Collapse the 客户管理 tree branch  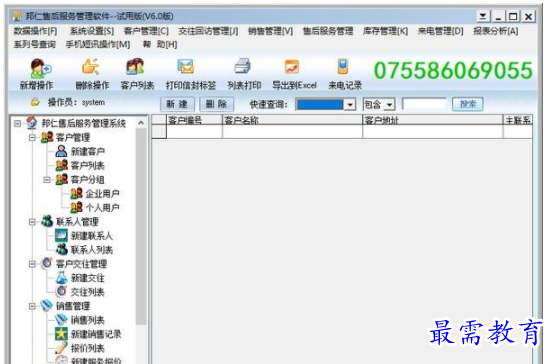[32, 137]
